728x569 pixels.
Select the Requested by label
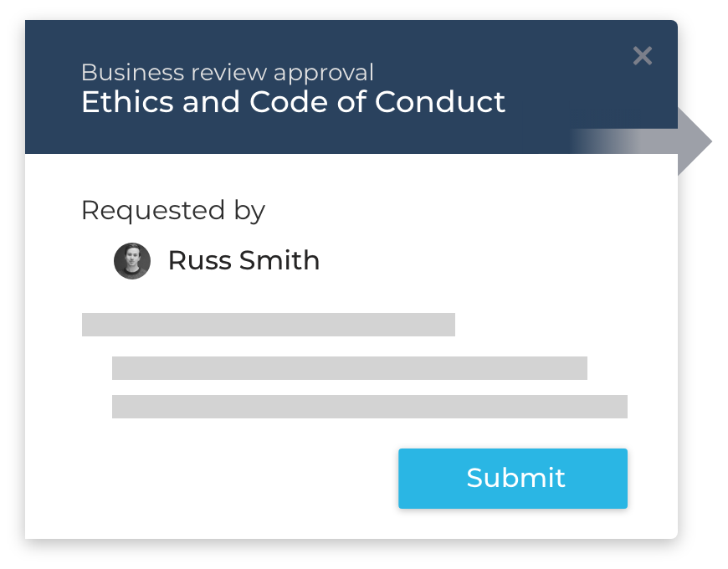point(173,211)
